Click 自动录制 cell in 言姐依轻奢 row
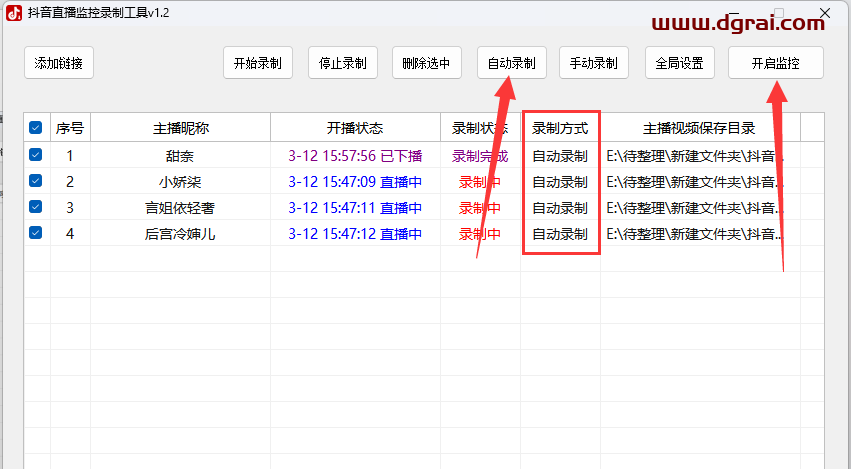This screenshot has height=469, width=851. click(x=560, y=208)
